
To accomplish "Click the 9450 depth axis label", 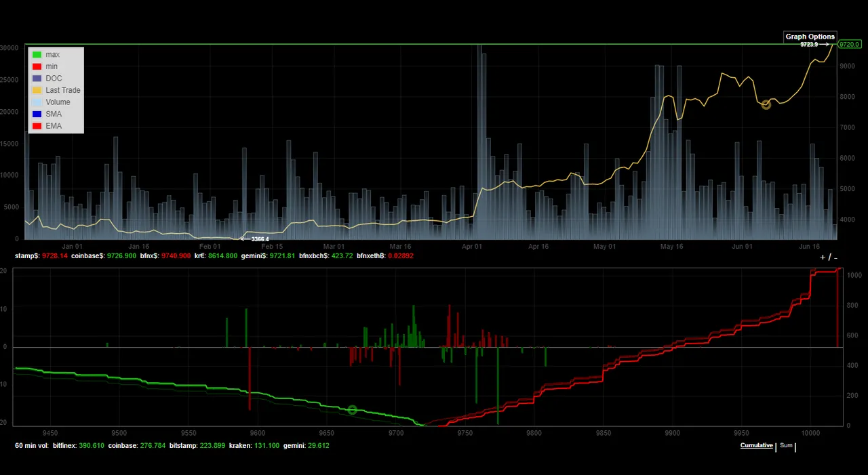I will [x=50, y=432].
